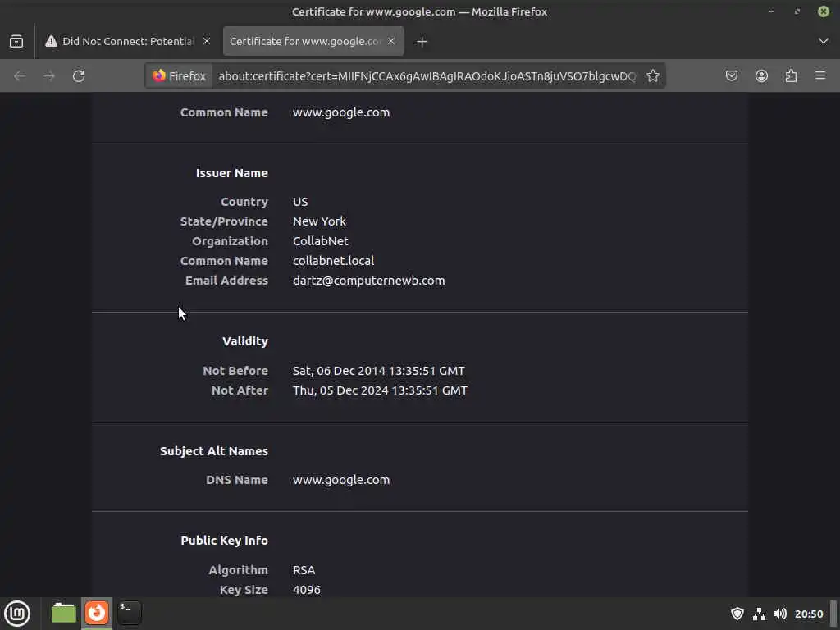
Task: Click the Organization label
Action: (230, 241)
